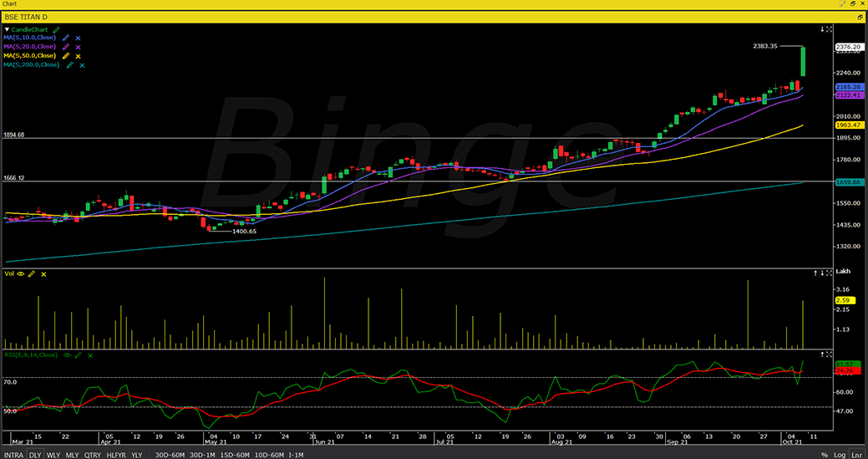Maximize the Vol pane with its expand icon
The height and width of the screenshot is (459, 868).
click(x=830, y=273)
